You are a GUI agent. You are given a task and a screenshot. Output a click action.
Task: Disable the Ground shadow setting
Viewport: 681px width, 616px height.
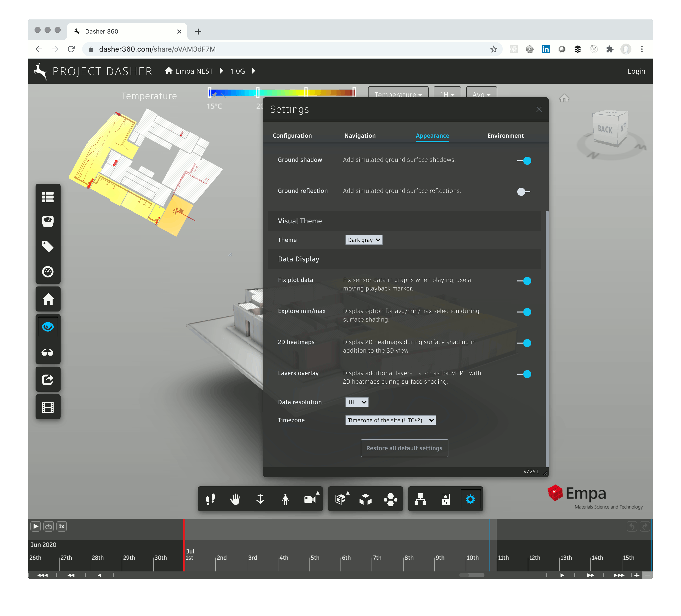click(526, 161)
